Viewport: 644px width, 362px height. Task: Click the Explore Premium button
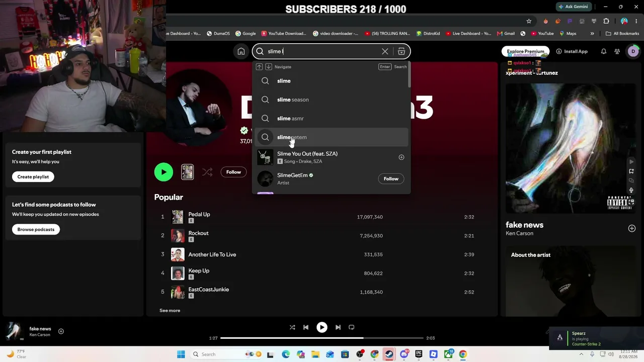point(525,51)
